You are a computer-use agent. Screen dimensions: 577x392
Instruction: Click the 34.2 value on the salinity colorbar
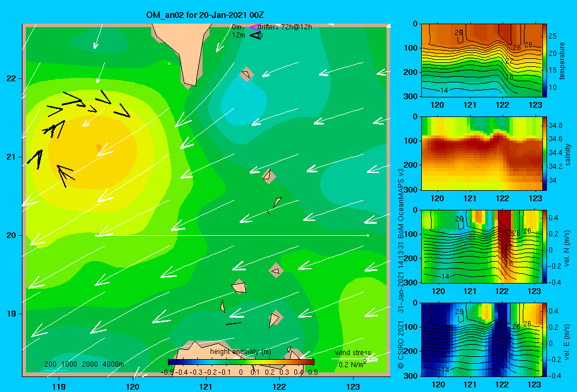tap(555, 166)
